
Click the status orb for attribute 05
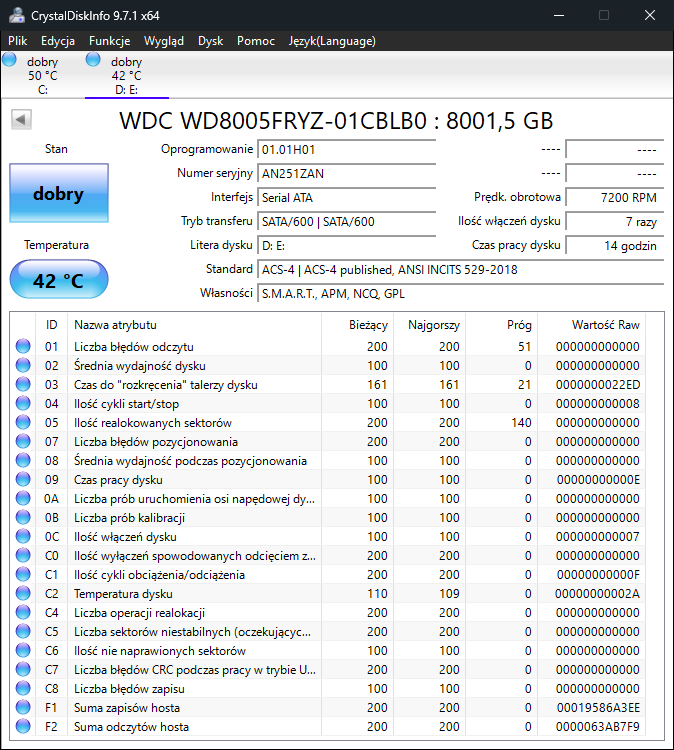pos(23,422)
